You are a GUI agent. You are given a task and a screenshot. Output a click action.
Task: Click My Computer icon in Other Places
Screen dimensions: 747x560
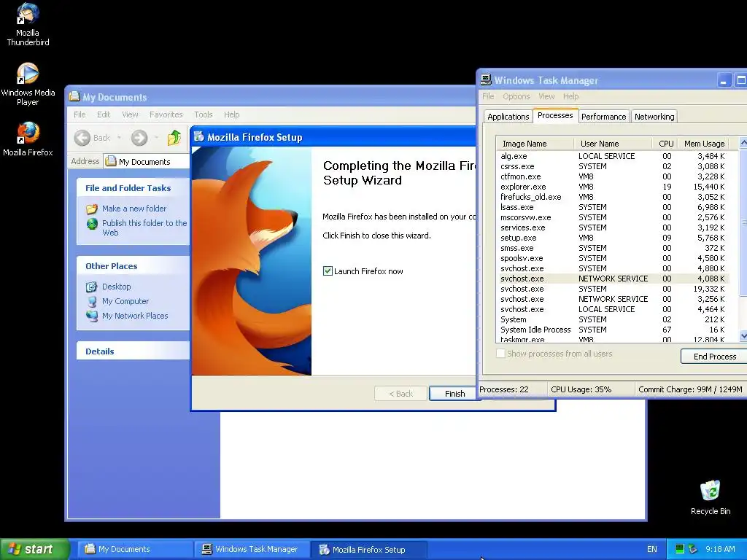tap(92, 301)
